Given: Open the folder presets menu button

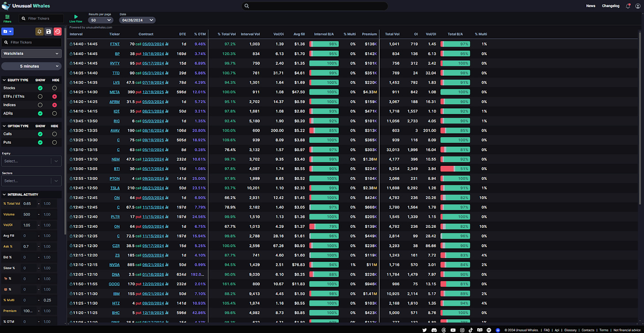Looking at the screenshot, I should (x=8, y=31).
